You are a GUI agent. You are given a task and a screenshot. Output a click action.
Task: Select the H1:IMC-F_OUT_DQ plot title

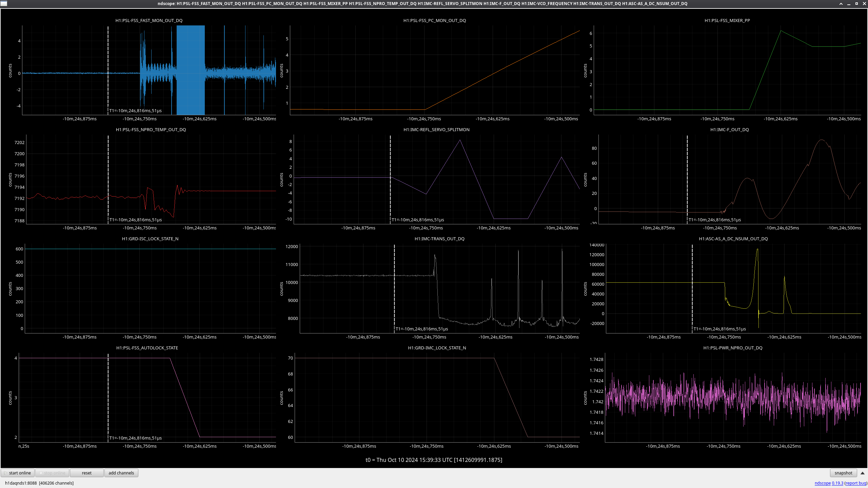pos(729,129)
